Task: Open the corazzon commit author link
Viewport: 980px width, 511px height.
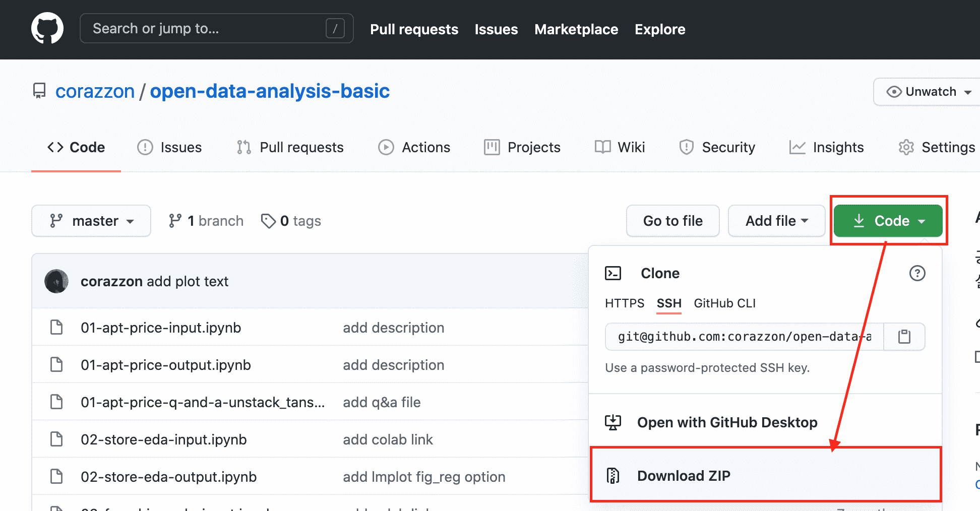Action: (111, 281)
